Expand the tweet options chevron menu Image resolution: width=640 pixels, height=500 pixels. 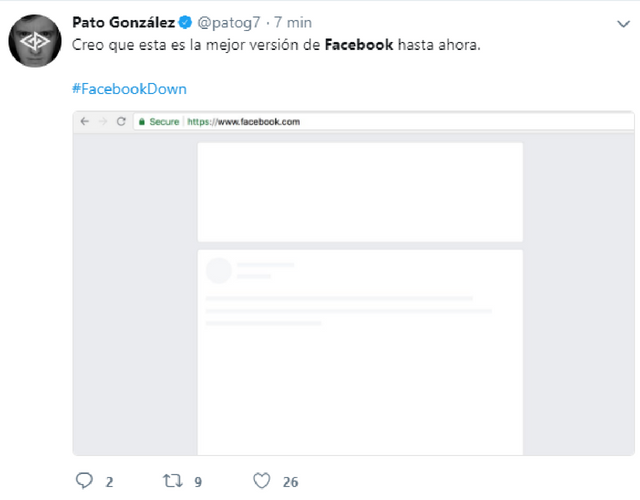(x=622, y=24)
